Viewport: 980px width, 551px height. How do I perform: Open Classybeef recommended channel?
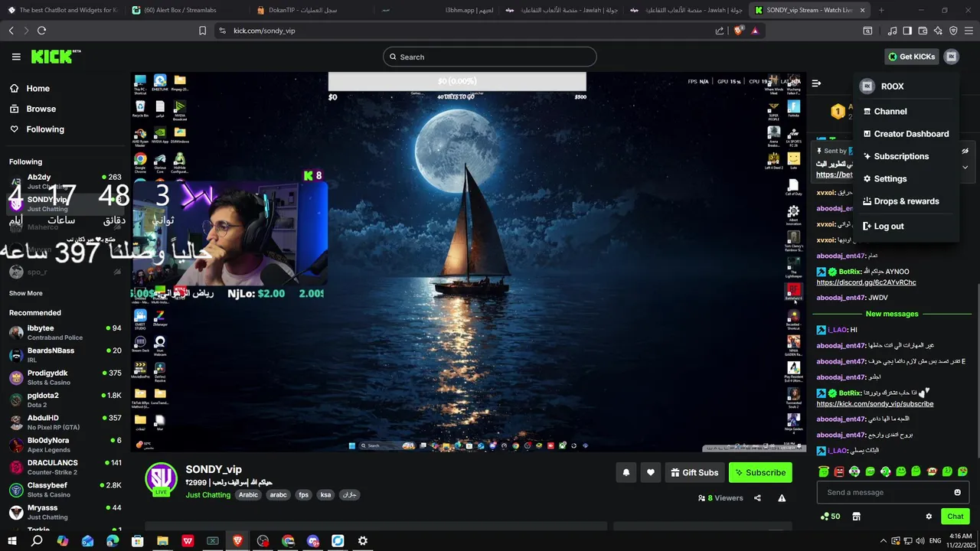coord(65,490)
